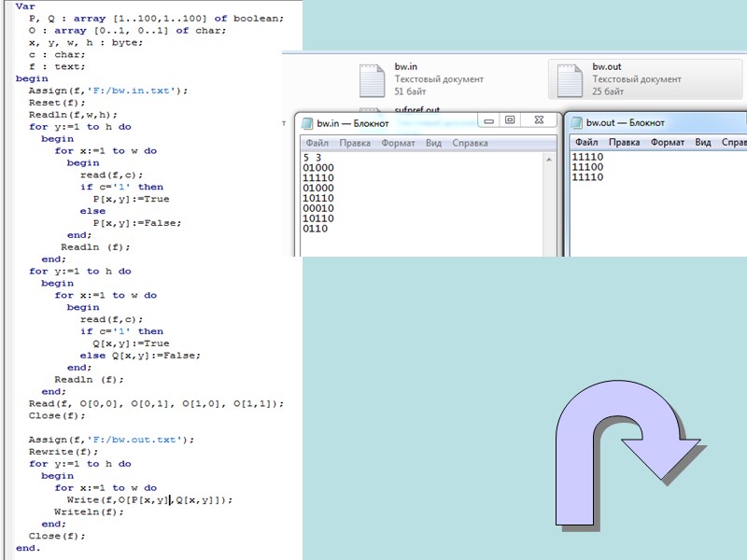Image resolution: width=747 pixels, height=560 pixels.
Task: Click the '5 3' first line in bw.in
Action: coord(312,158)
